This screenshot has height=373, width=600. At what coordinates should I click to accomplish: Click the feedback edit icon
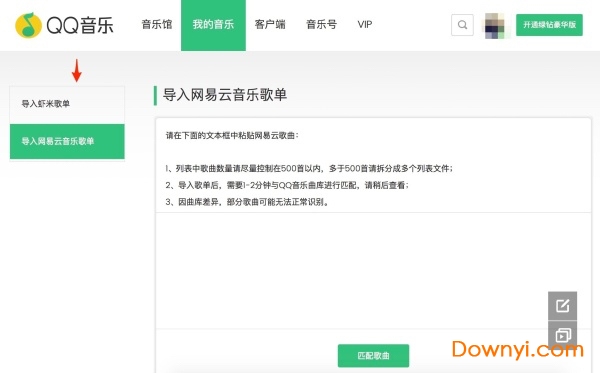[x=562, y=306]
